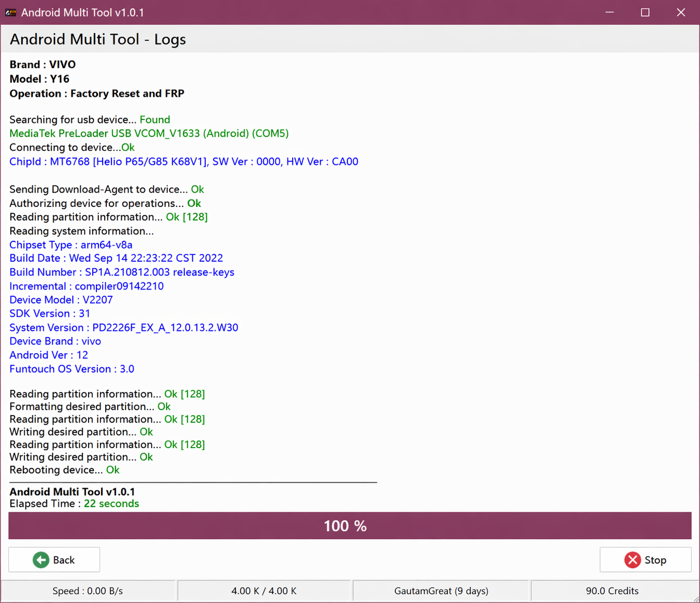Image resolution: width=700 pixels, height=603 pixels.
Task: Click the Back button
Action: coord(54,559)
